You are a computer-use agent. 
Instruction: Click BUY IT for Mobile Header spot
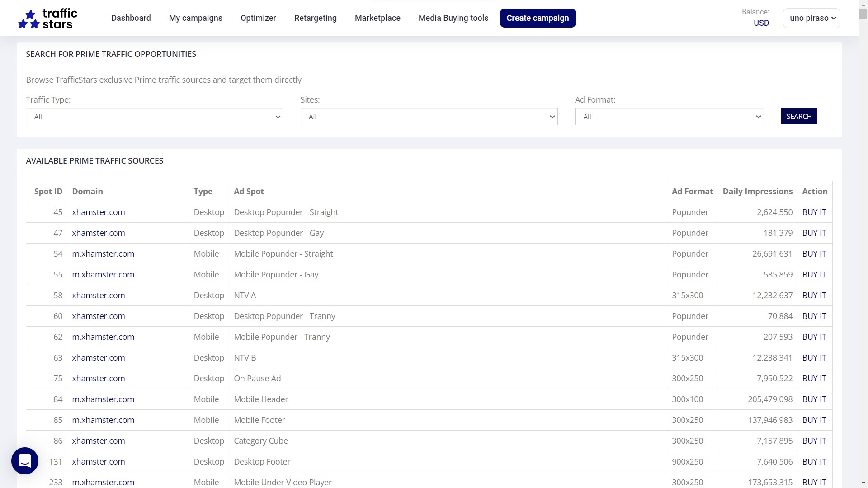[814, 399]
